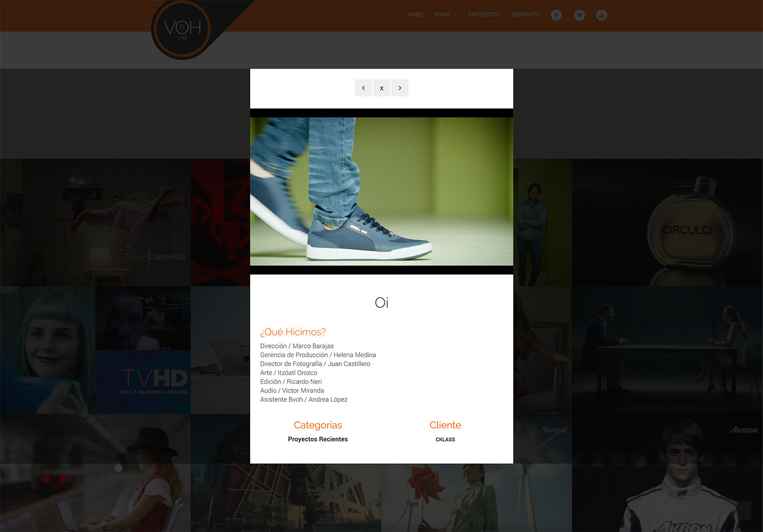Viewport: 763px width, 532px height.
Task: Play the blue sneaker video image
Action: (382, 191)
